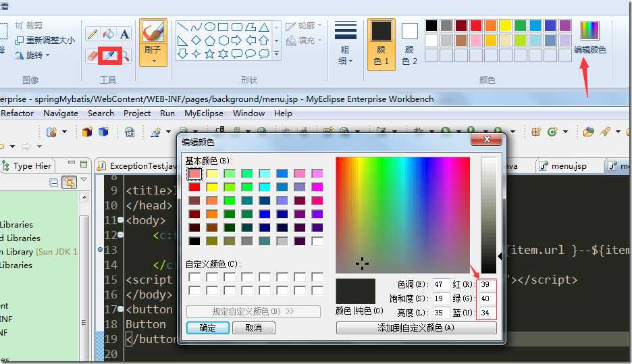Select the Magnifier tool

click(126, 55)
